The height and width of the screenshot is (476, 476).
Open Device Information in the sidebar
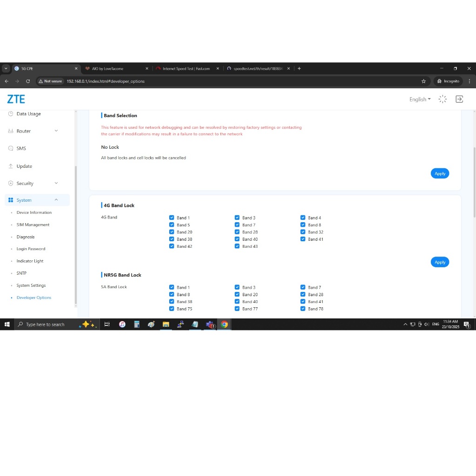34,213
